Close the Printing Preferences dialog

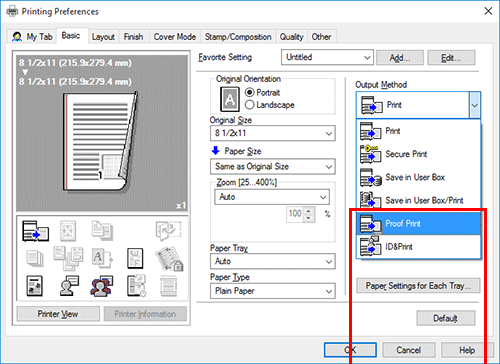pyautogui.click(x=488, y=11)
